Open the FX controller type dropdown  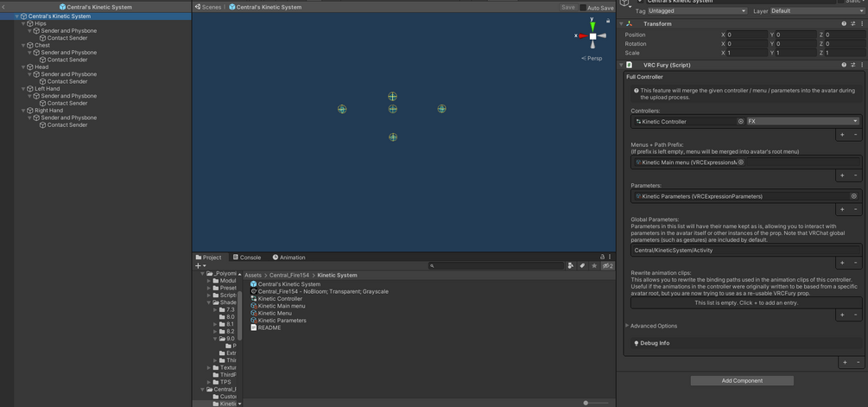click(x=802, y=121)
